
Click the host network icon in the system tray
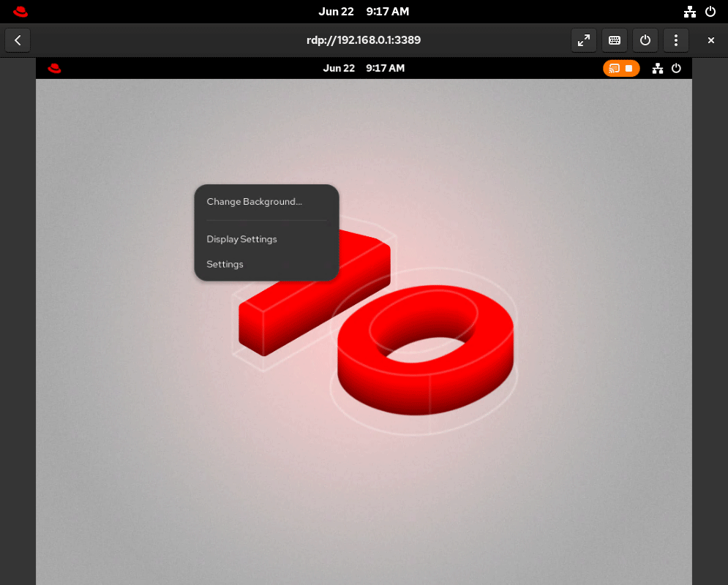tap(689, 12)
